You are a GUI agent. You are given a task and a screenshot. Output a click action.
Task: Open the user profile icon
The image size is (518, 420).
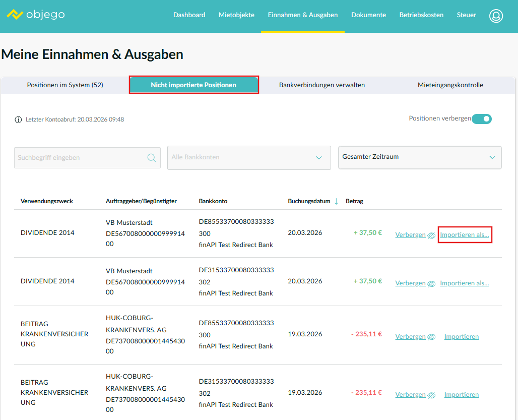coord(496,16)
